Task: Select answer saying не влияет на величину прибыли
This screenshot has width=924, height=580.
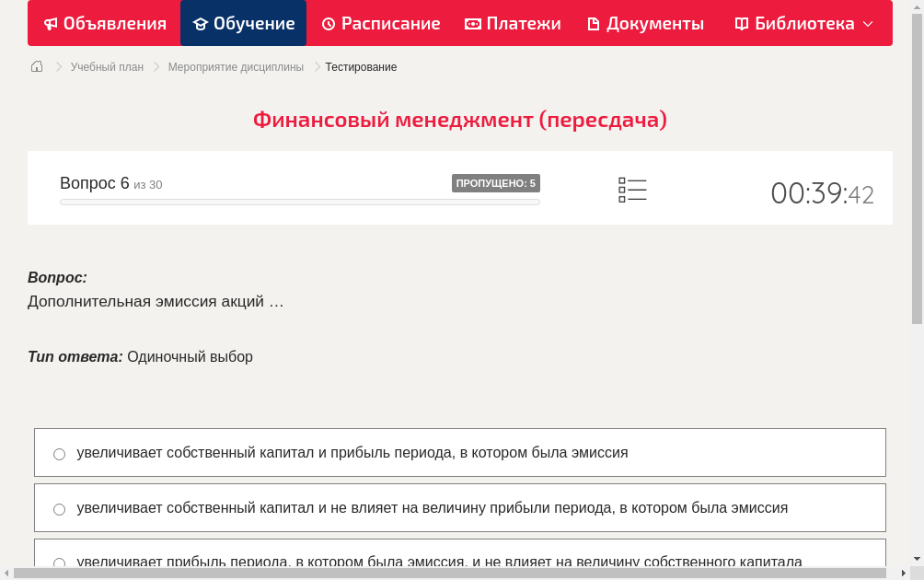Action: point(59,508)
